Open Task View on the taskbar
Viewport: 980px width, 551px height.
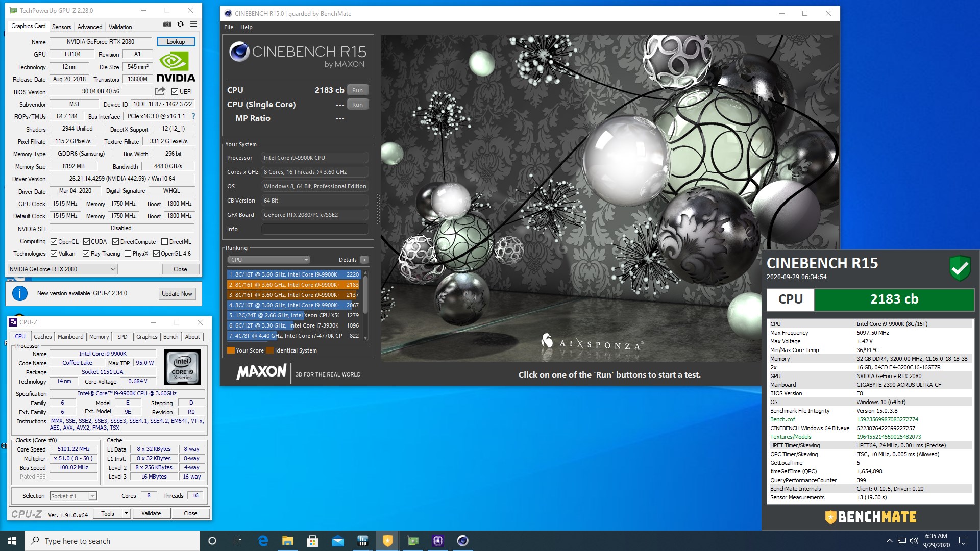click(237, 541)
